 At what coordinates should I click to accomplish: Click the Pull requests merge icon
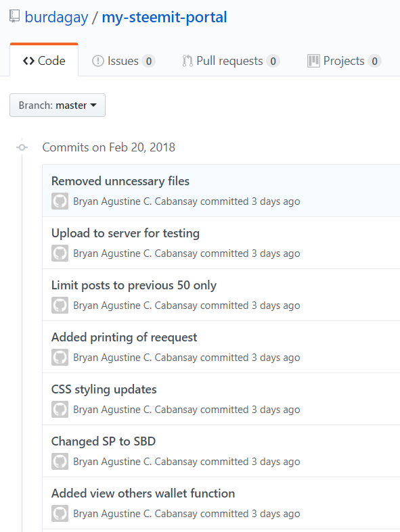[x=187, y=61]
